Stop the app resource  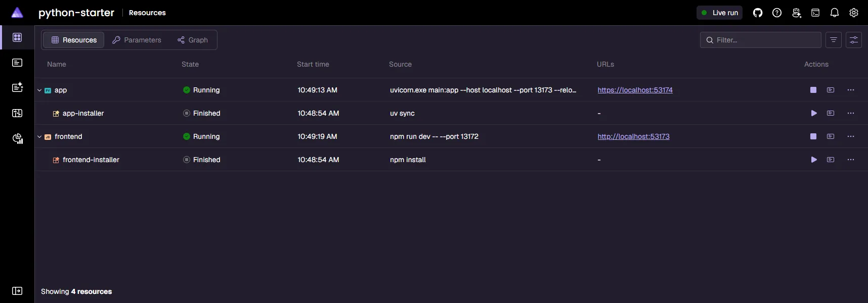point(813,90)
